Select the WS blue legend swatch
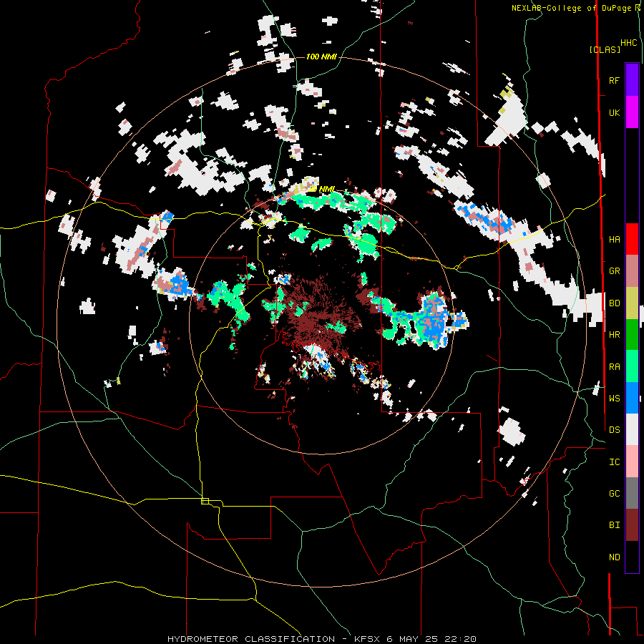This screenshot has height=644, width=644. (632, 398)
